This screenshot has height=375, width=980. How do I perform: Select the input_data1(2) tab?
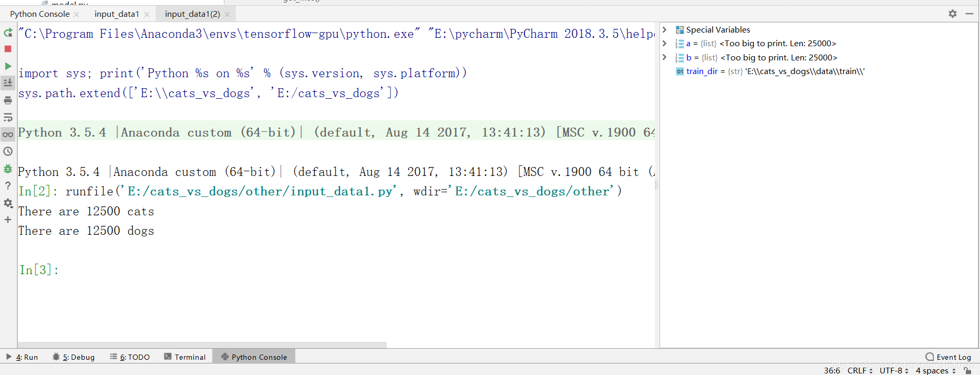(192, 14)
